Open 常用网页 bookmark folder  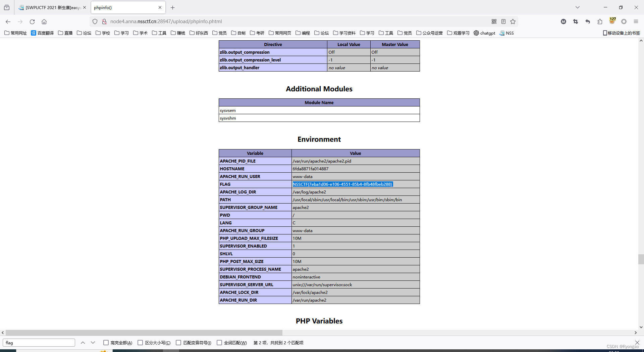click(280, 33)
